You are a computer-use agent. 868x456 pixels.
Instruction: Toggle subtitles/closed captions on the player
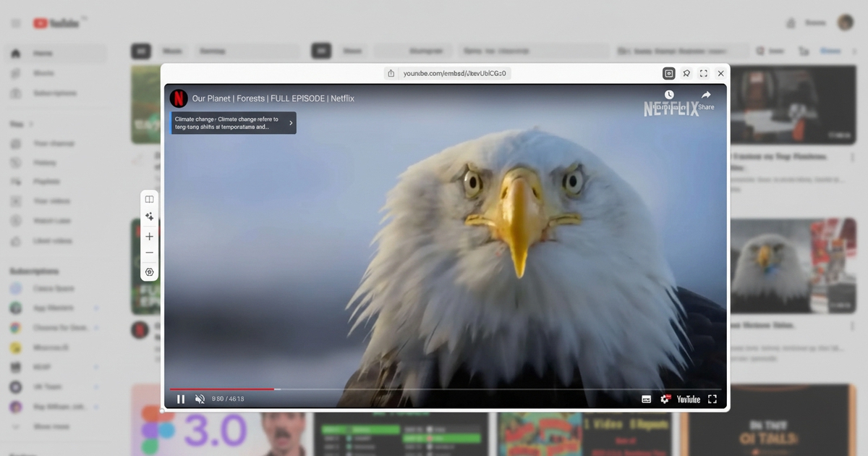646,399
